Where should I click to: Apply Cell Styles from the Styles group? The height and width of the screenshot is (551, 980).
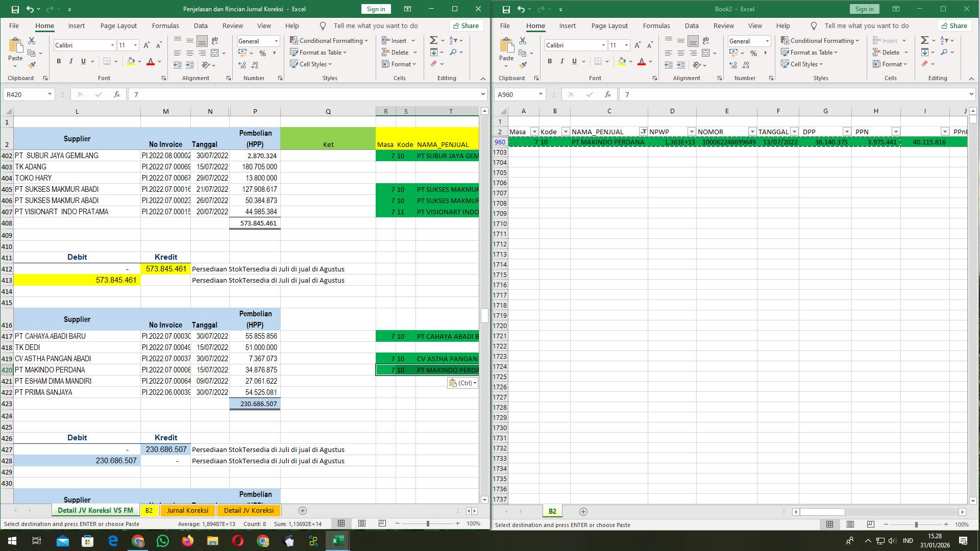click(x=311, y=64)
